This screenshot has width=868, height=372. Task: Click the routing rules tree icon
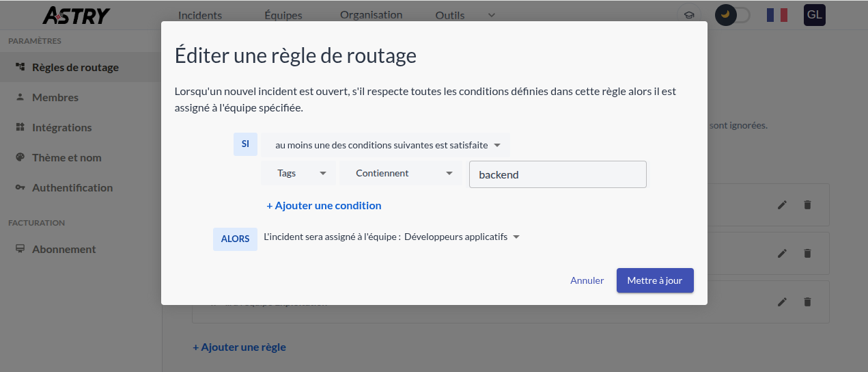click(x=20, y=67)
